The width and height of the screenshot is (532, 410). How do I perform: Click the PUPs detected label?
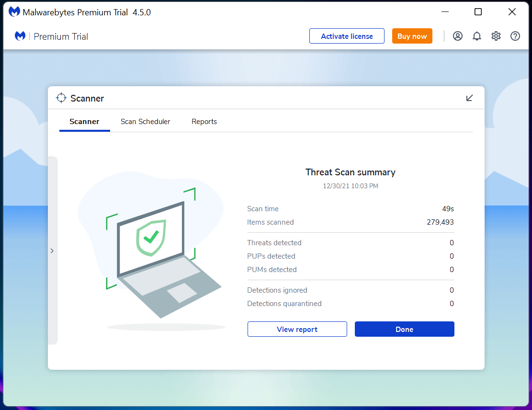(271, 256)
